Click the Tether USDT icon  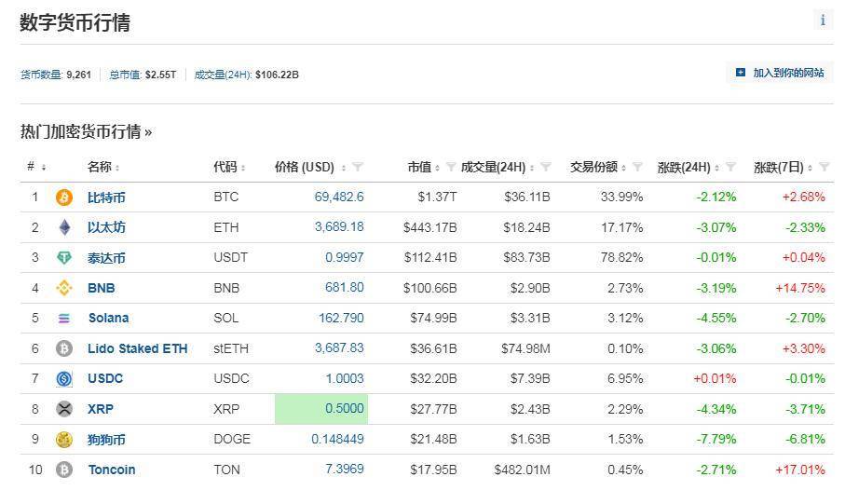click(x=64, y=258)
